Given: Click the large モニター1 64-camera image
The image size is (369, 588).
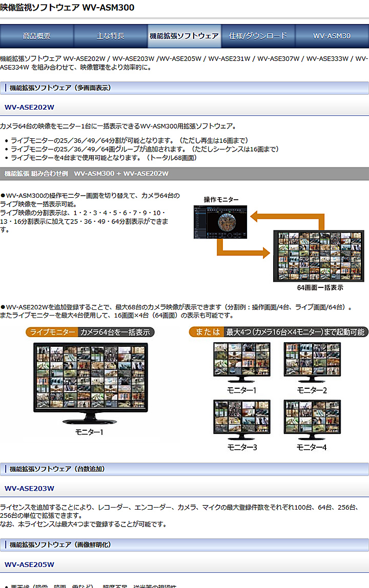Looking at the screenshot, I should [x=91, y=383].
